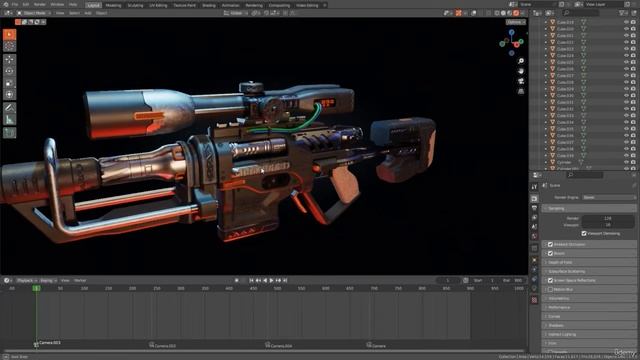This screenshot has height=360, width=640.
Task: Play the animation forward
Action: pos(271,280)
